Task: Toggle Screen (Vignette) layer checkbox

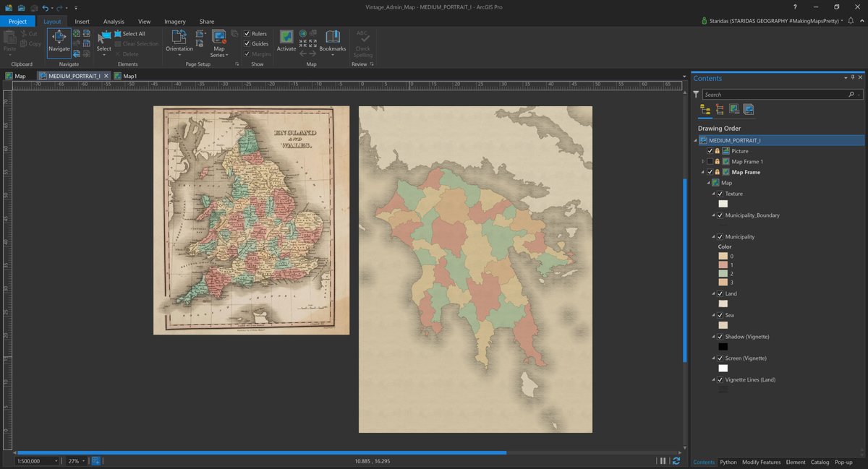Action: click(x=720, y=358)
